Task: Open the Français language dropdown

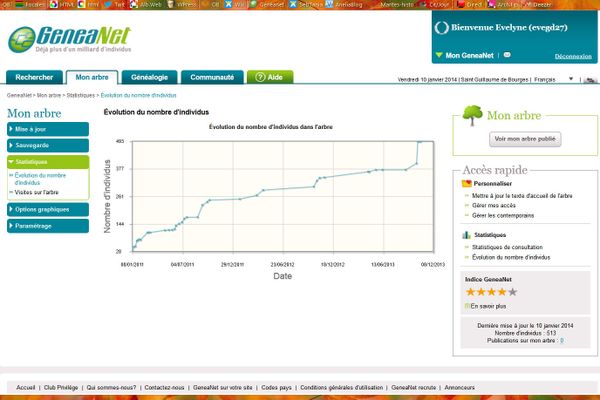Action: click(554, 79)
